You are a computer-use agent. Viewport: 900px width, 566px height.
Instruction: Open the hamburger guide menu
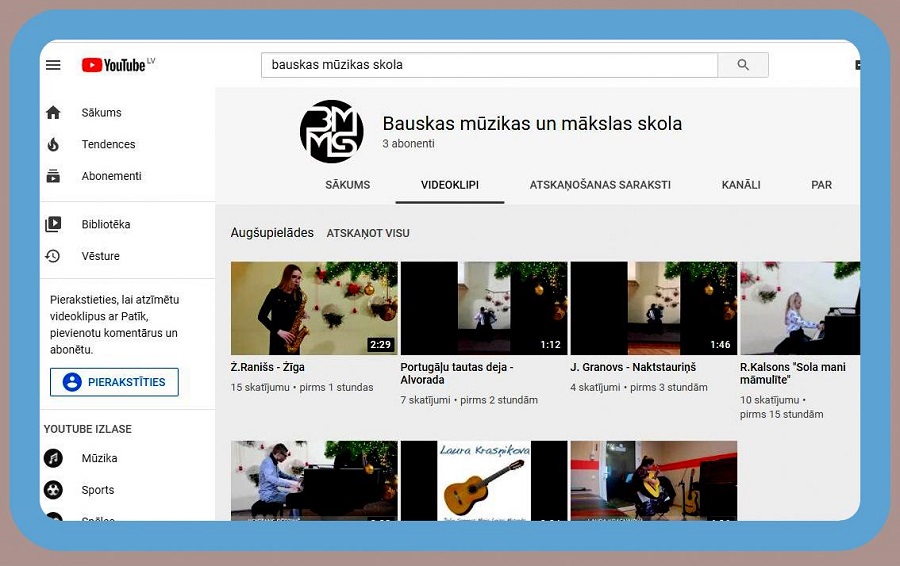(x=53, y=65)
